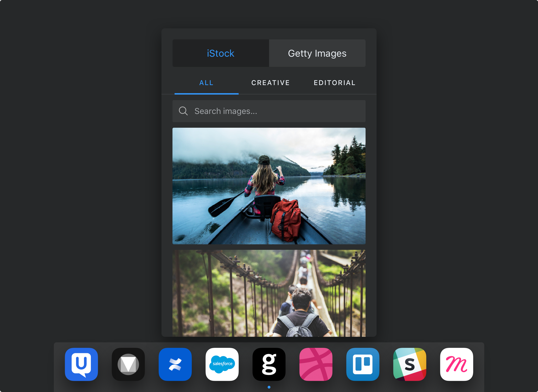The image size is (538, 392).
Task: Launch the pink m script app icon
Action: (x=456, y=364)
